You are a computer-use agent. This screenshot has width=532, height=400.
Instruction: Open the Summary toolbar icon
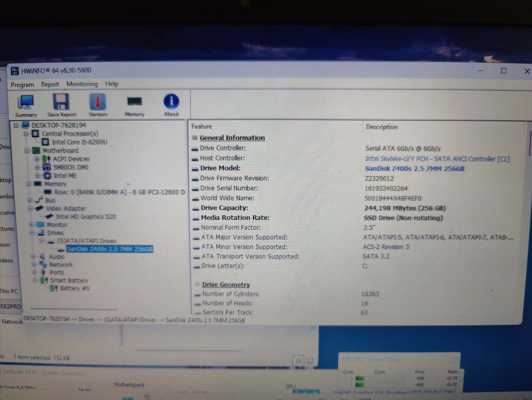(26, 106)
